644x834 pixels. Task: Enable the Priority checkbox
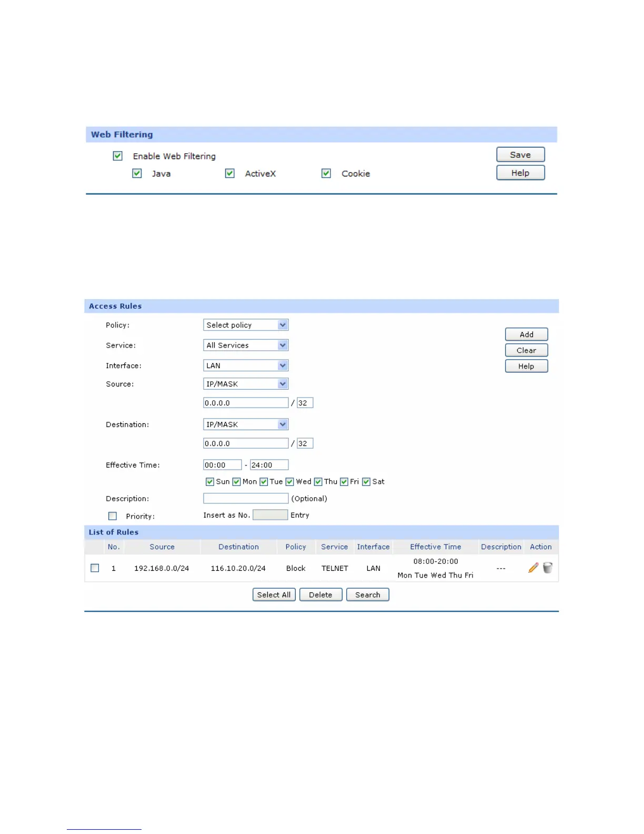(113, 516)
